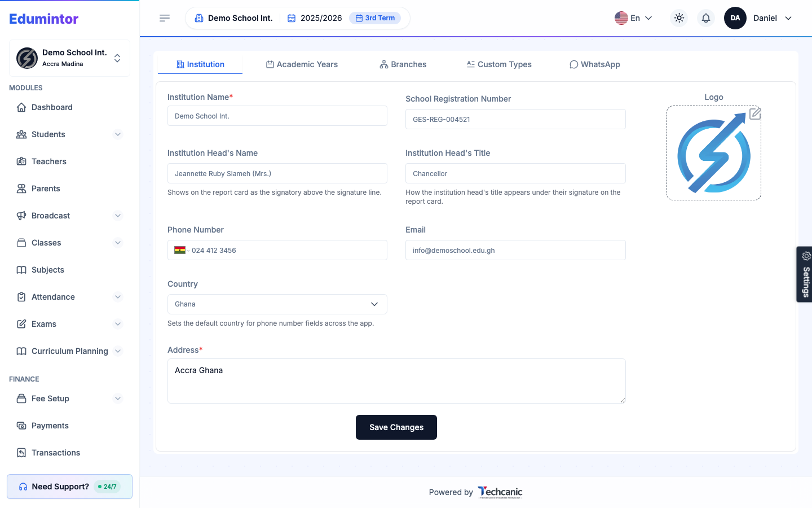Switch to the Branches tab
Screen dimensions: 812x508
(403, 64)
